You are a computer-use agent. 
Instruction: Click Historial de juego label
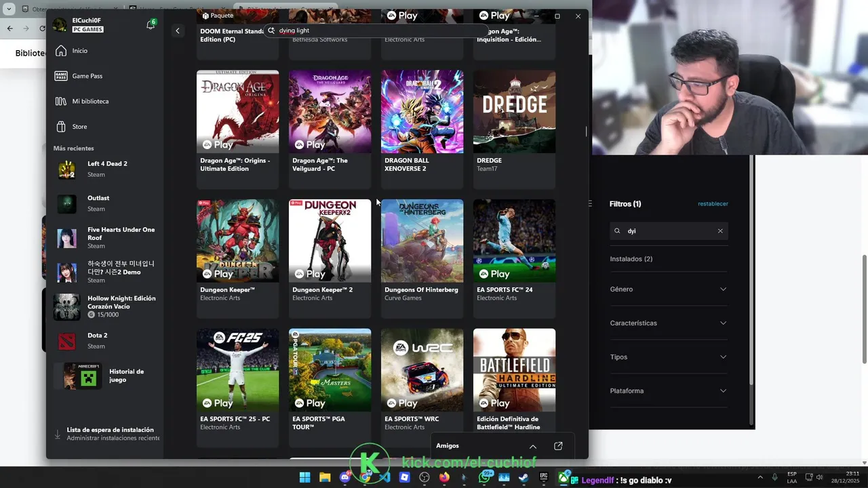127,375
